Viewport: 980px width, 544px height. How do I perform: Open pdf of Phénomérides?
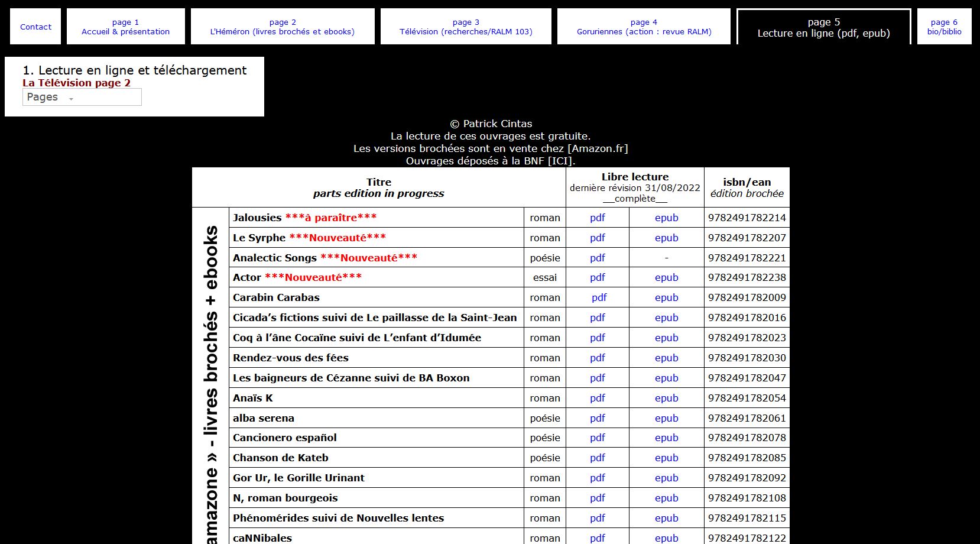pos(597,518)
